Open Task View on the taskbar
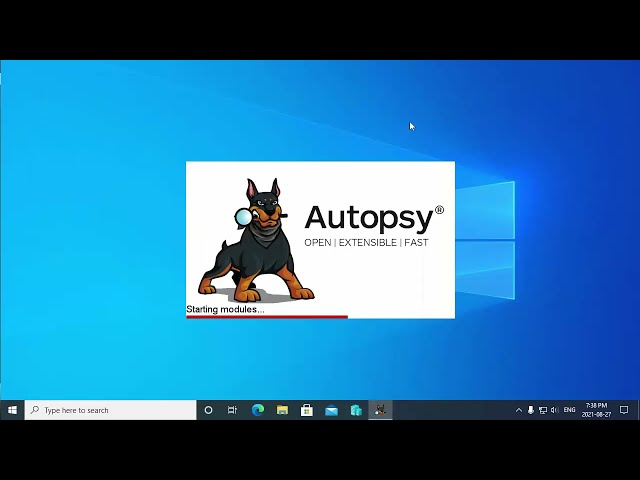Image resolution: width=640 pixels, height=480 pixels. click(x=232, y=410)
